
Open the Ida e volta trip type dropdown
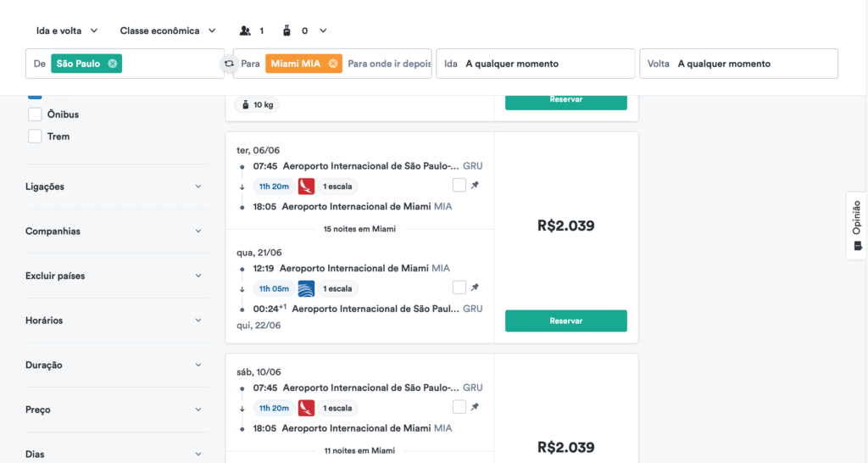tap(67, 31)
